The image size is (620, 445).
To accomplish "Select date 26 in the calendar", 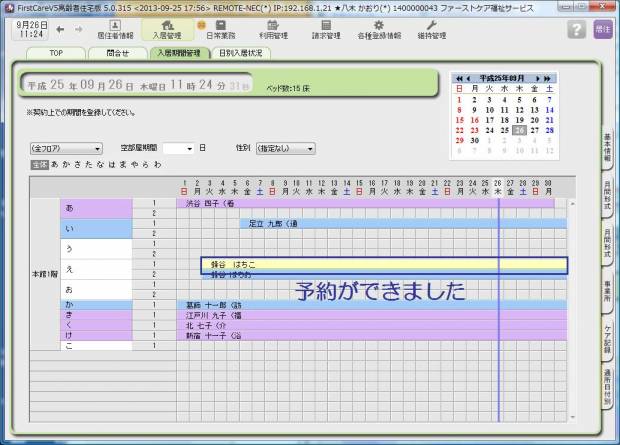I will click(520, 130).
